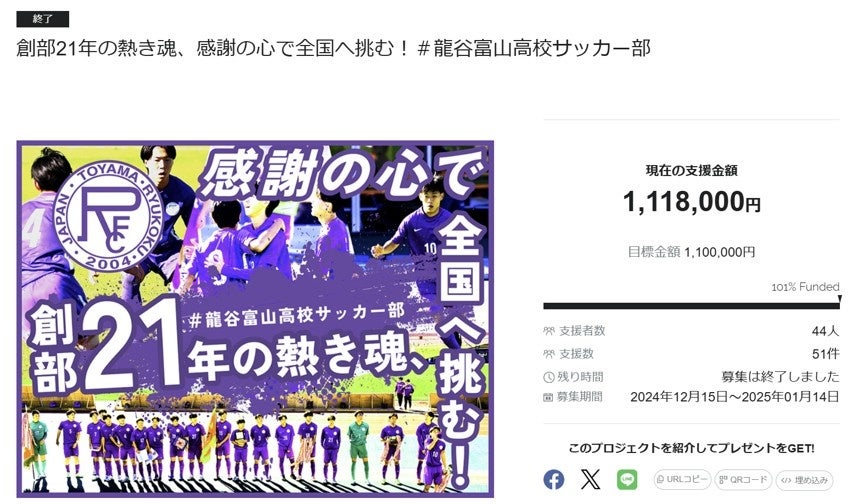Screen dimensions: 852x504
Task: Share project via LINE icon
Action: click(x=627, y=480)
